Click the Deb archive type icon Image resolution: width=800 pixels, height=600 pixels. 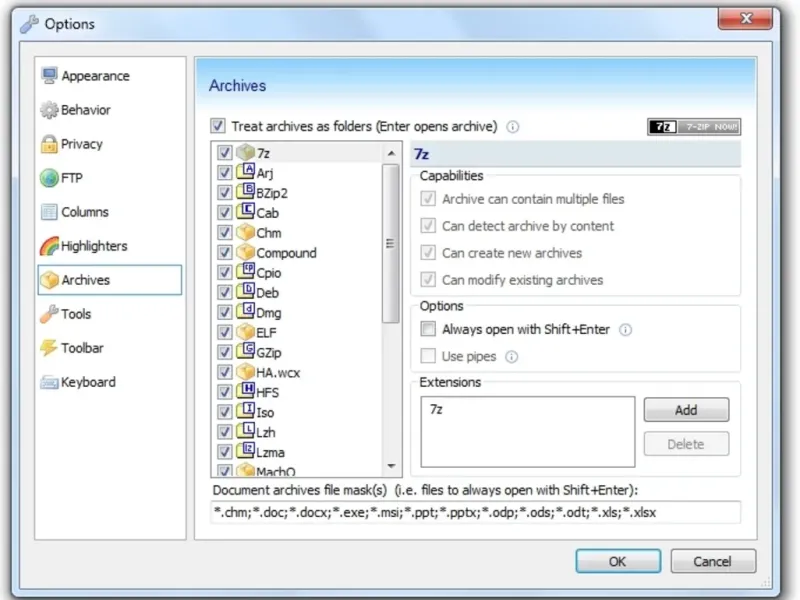(245, 292)
